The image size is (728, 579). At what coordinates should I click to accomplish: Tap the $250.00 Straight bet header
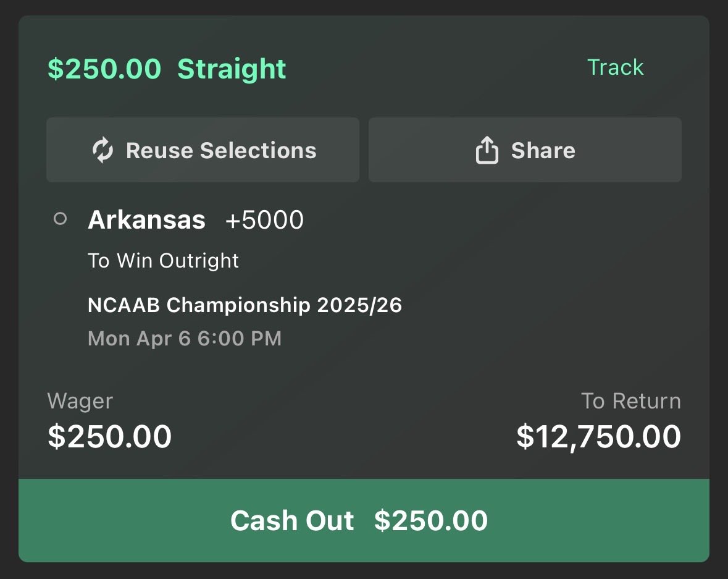(x=167, y=69)
